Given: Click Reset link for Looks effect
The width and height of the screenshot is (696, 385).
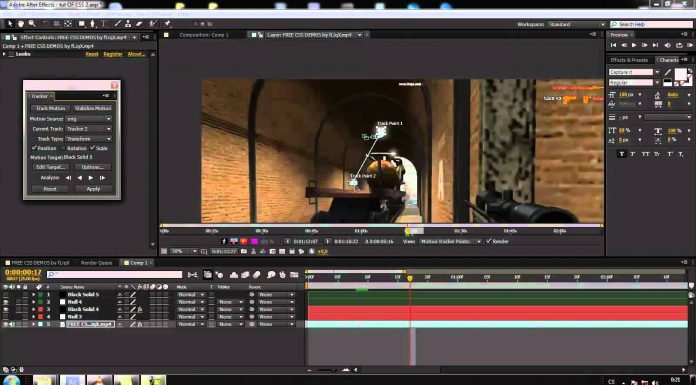Looking at the screenshot, I should tap(92, 54).
